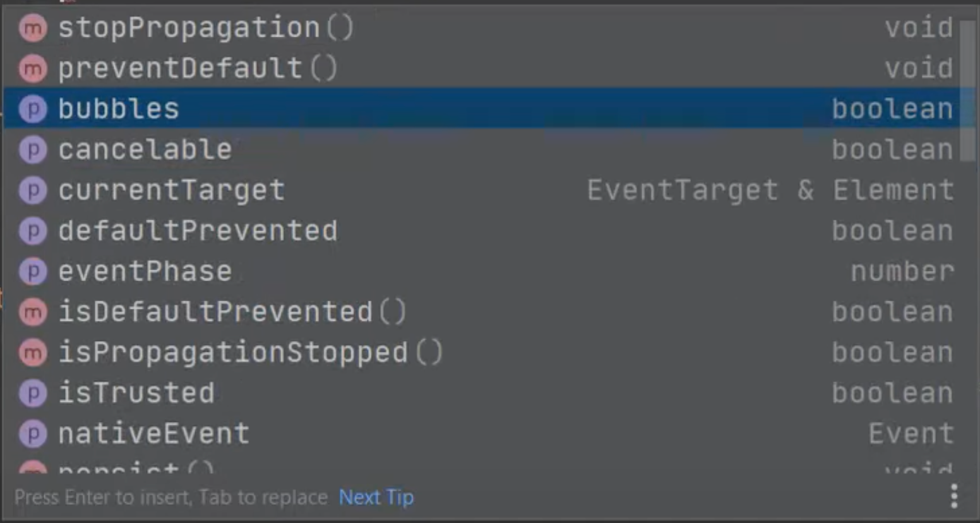Pick isPropagationStopped() from suggestions
The width and height of the screenshot is (980, 523).
[x=482, y=352]
